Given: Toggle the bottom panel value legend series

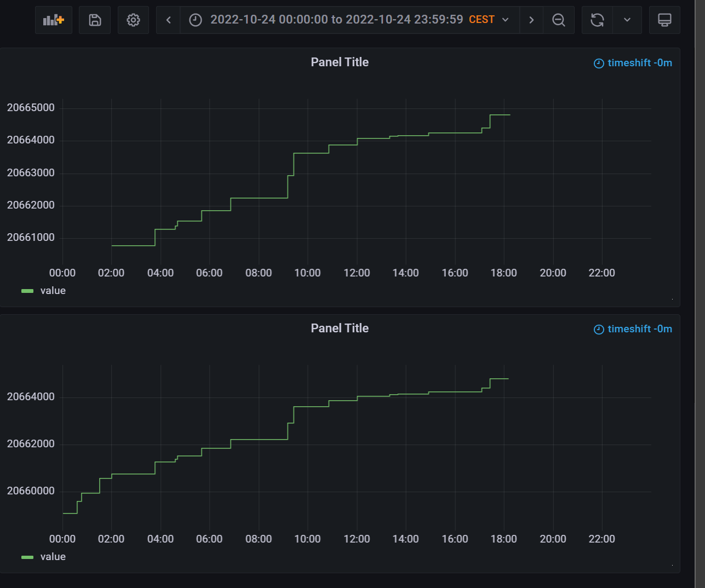Looking at the screenshot, I should pyautogui.click(x=53, y=557).
